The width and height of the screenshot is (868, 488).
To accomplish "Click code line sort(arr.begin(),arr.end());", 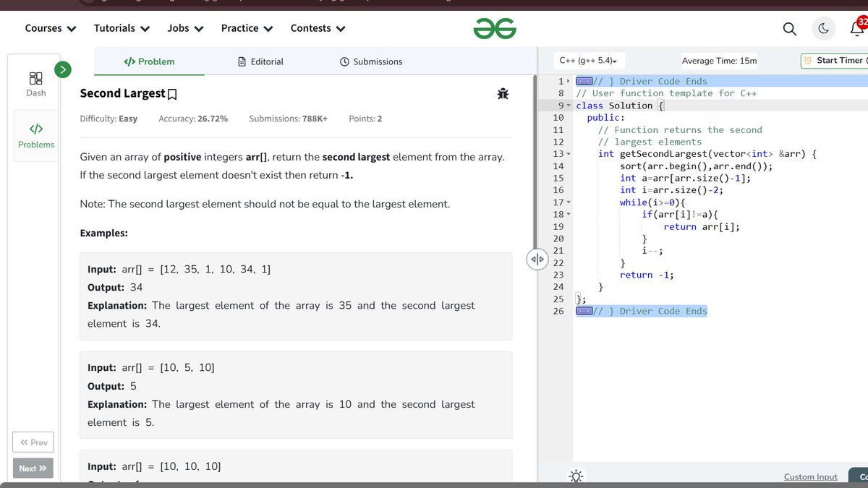I will (696, 166).
